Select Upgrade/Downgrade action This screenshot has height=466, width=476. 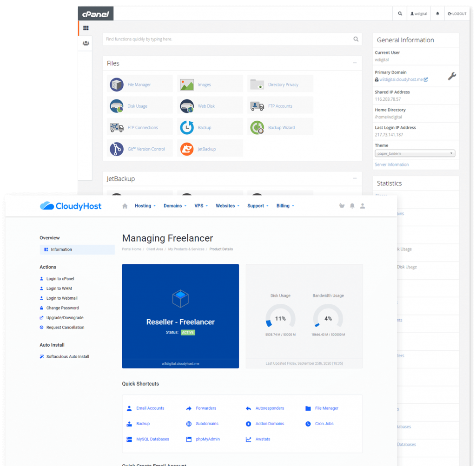[62, 318]
